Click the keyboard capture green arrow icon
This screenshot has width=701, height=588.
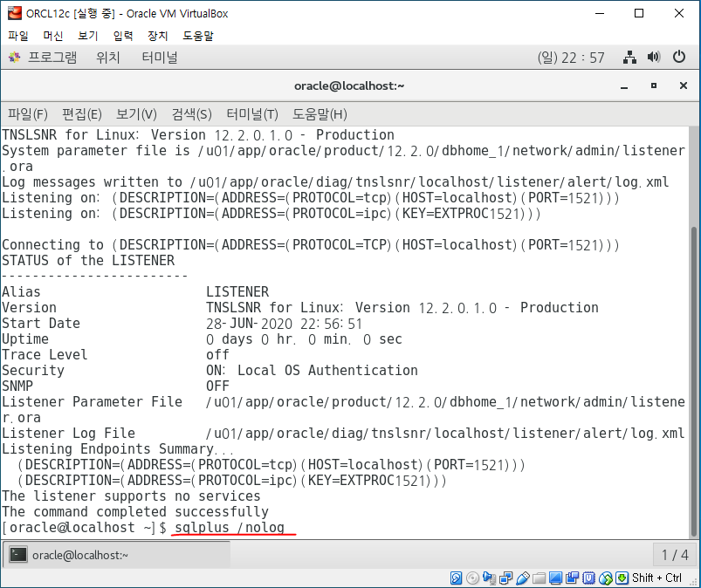622,578
